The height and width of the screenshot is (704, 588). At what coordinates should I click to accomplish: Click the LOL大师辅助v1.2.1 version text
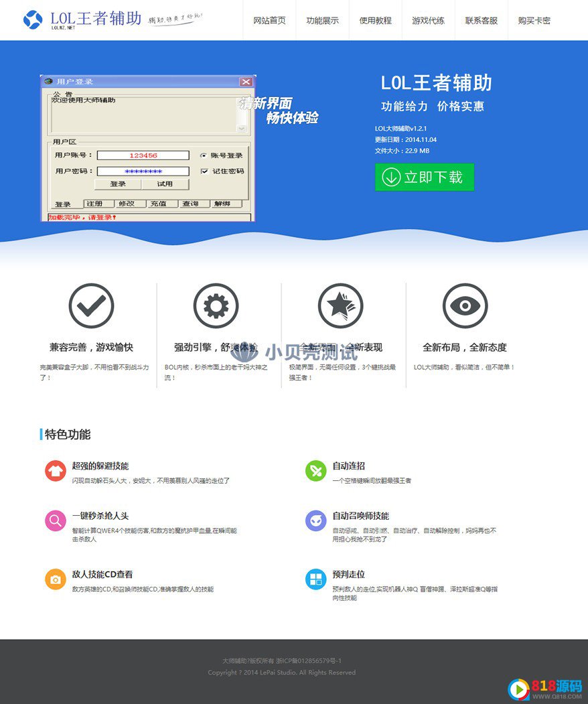[401, 129]
